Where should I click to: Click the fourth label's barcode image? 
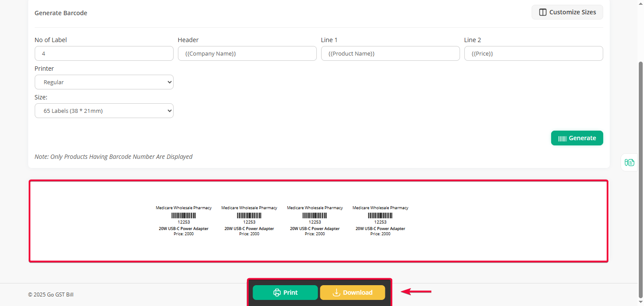click(x=380, y=215)
